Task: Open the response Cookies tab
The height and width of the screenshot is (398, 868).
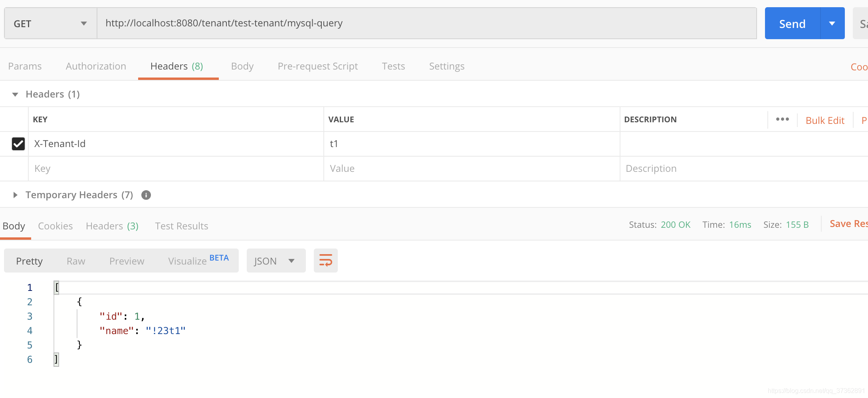Action: 55,226
